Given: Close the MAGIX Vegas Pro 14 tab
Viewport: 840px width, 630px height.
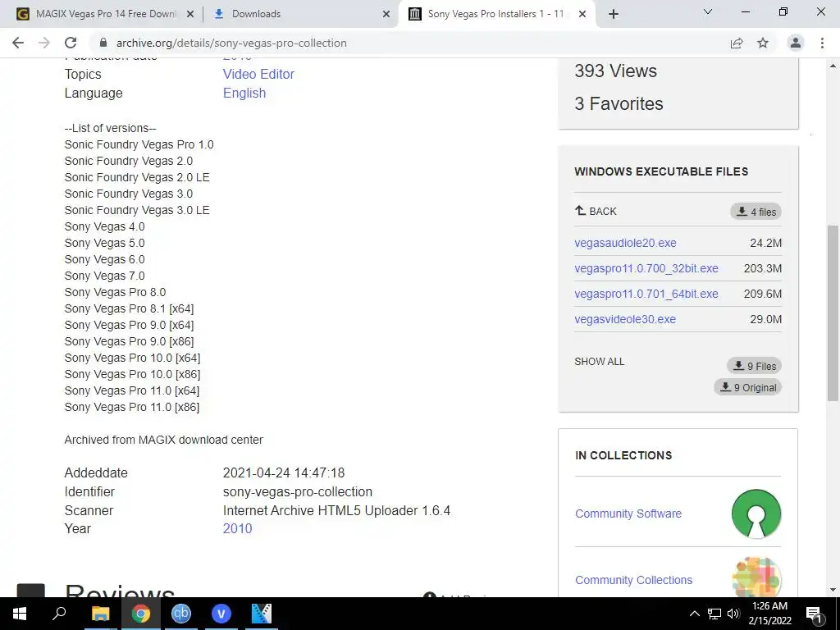Looking at the screenshot, I should click(190, 15).
